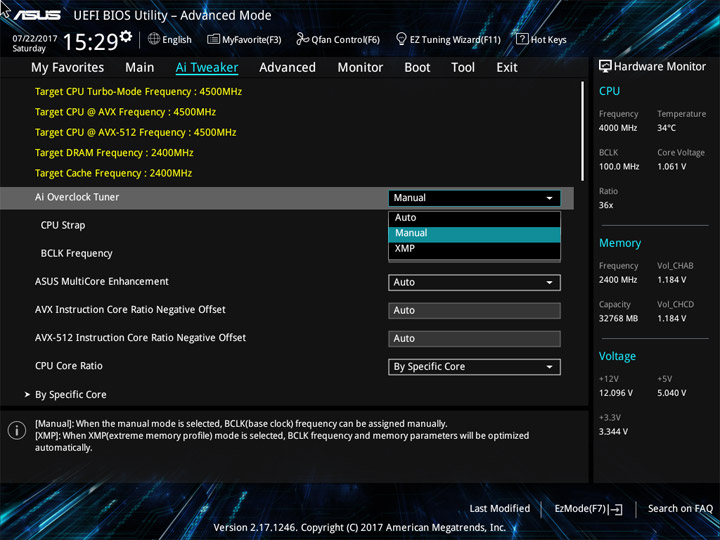Click AVX Instruction Core Ratio Negative Offset field
Image resolution: width=720 pixels, height=540 pixels.
tap(474, 310)
